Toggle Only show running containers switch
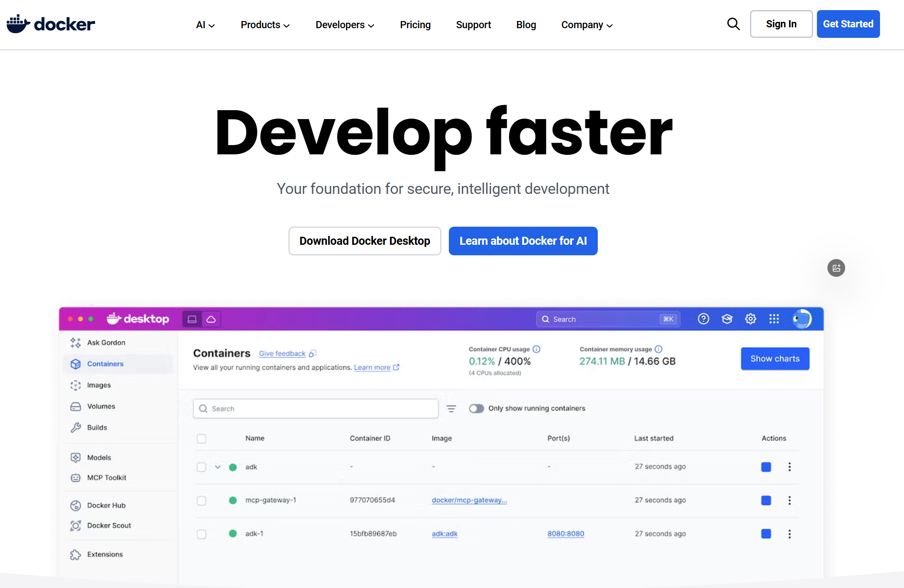The image size is (904, 588). (x=476, y=408)
